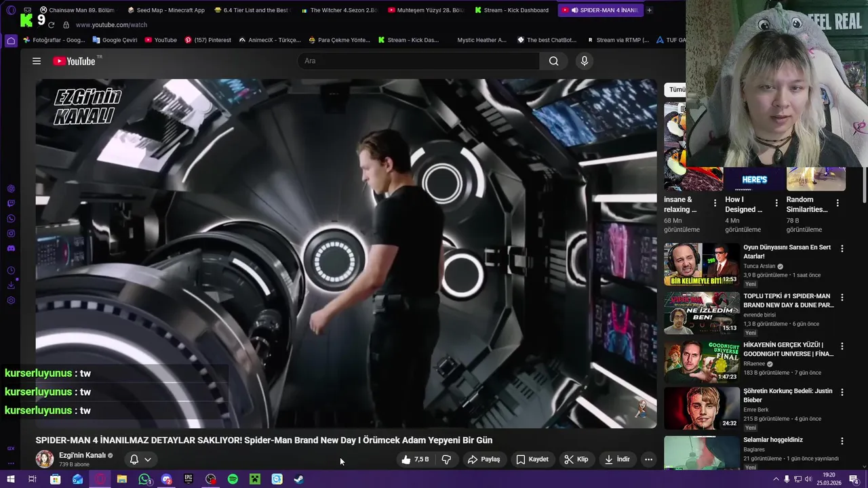Open options for Selamlar hoşgeldiniz video
Screen dimensions: 868x488
click(x=842, y=441)
